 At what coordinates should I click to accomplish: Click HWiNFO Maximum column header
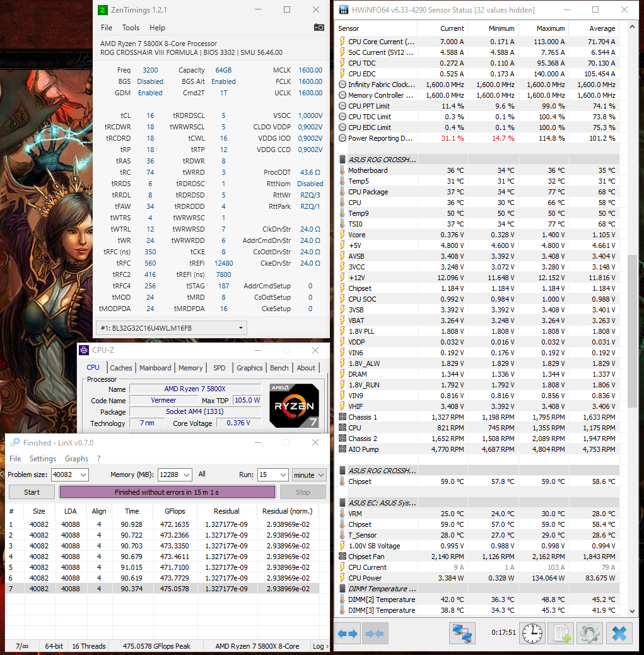click(543, 28)
